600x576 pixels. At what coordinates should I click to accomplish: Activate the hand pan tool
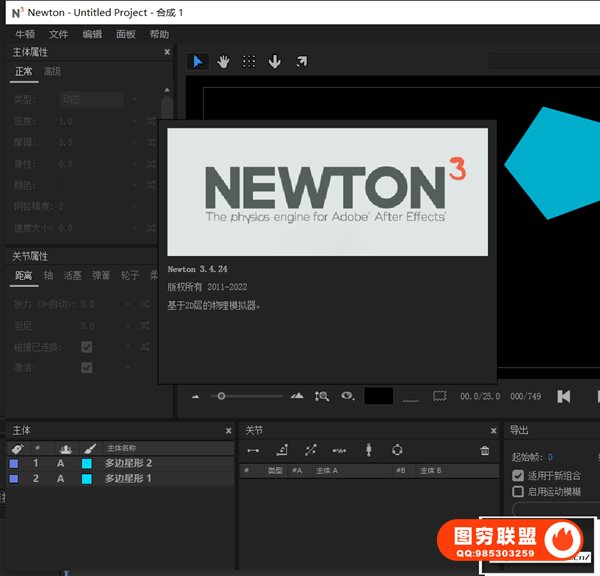223,61
